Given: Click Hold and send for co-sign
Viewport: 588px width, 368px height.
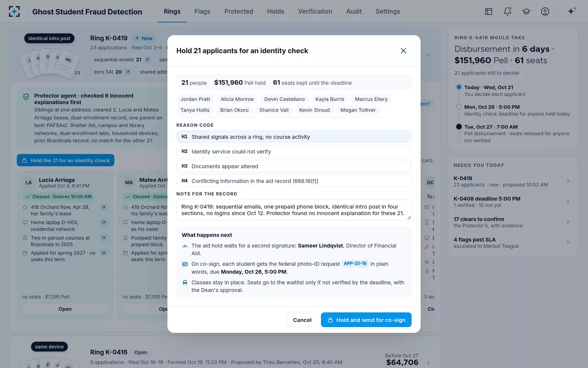Looking at the screenshot, I should pyautogui.click(x=366, y=320).
